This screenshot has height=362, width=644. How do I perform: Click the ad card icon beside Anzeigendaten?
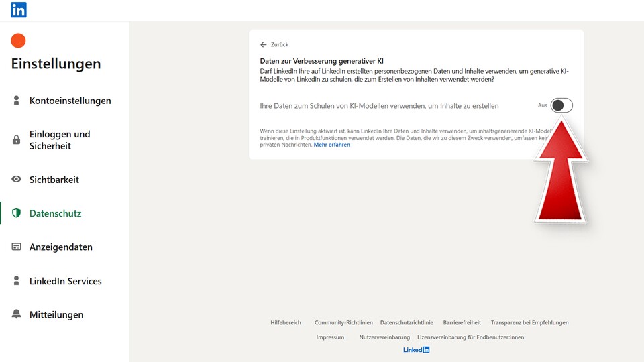point(17,247)
